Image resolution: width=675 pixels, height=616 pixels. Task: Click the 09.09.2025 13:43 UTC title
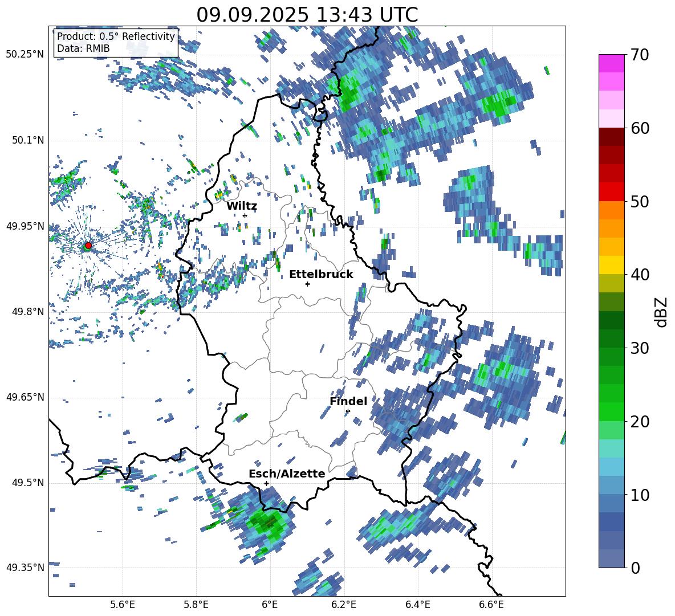307,15
